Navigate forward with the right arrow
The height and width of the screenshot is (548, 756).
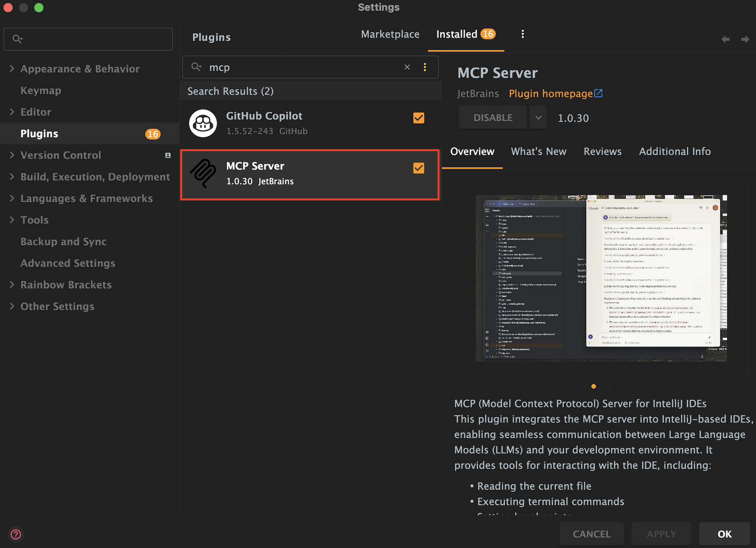tap(745, 39)
